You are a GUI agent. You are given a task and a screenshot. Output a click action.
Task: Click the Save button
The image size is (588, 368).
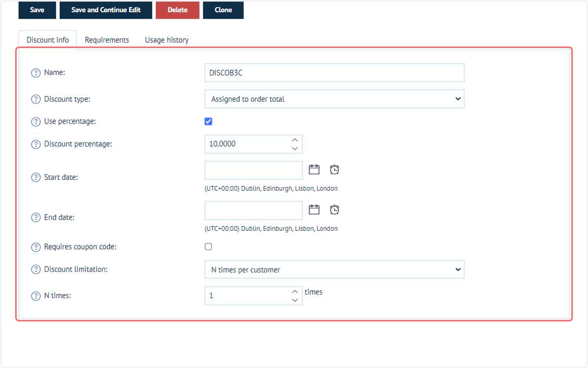click(x=37, y=10)
